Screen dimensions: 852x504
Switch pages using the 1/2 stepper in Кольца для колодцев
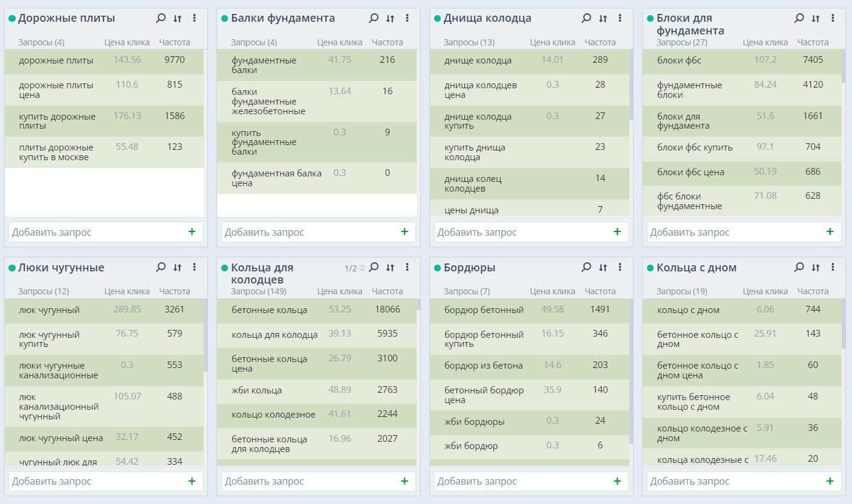point(362,268)
